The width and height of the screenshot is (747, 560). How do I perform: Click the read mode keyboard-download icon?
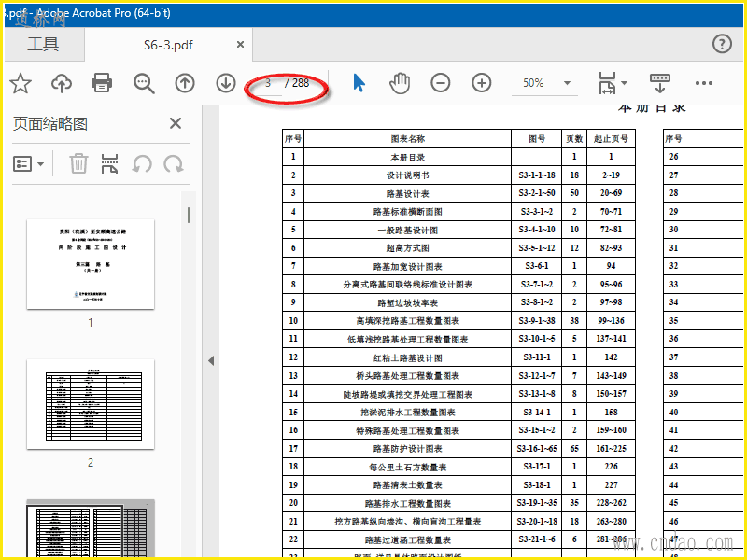pos(660,83)
